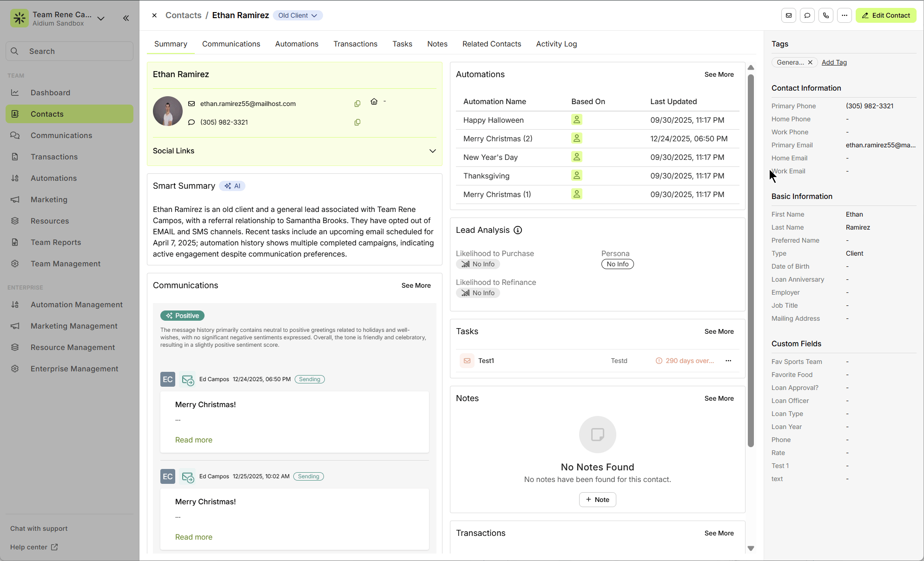Add a new Note with plus button

point(597,500)
